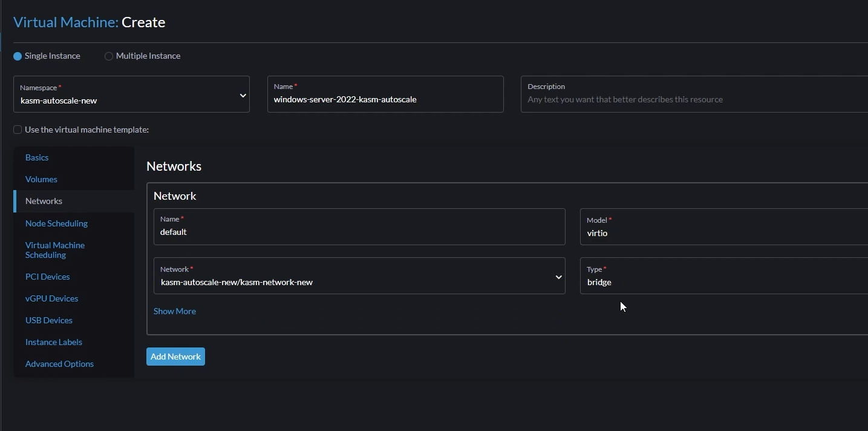Expand the Namespace dropdown
Screen dimensions: 868x431
coord(131,95)
